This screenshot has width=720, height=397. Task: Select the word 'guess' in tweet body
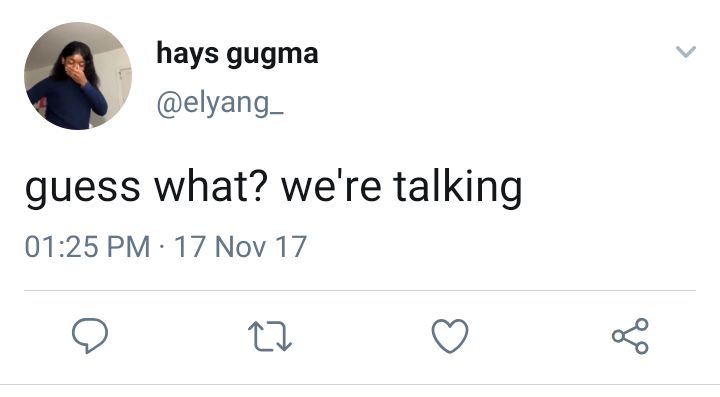pos(83,190)
